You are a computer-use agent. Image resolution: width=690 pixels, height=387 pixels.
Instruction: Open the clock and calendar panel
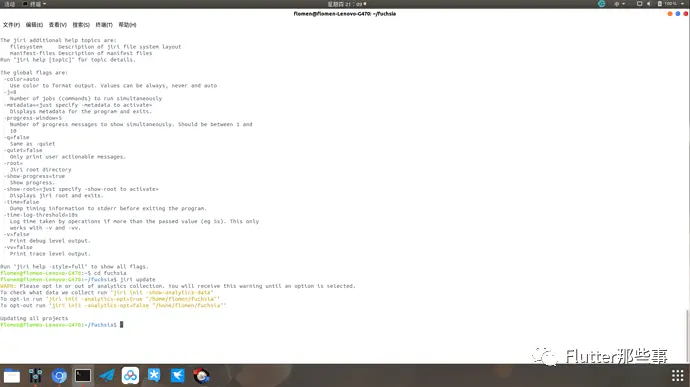[x=347, y=4]
